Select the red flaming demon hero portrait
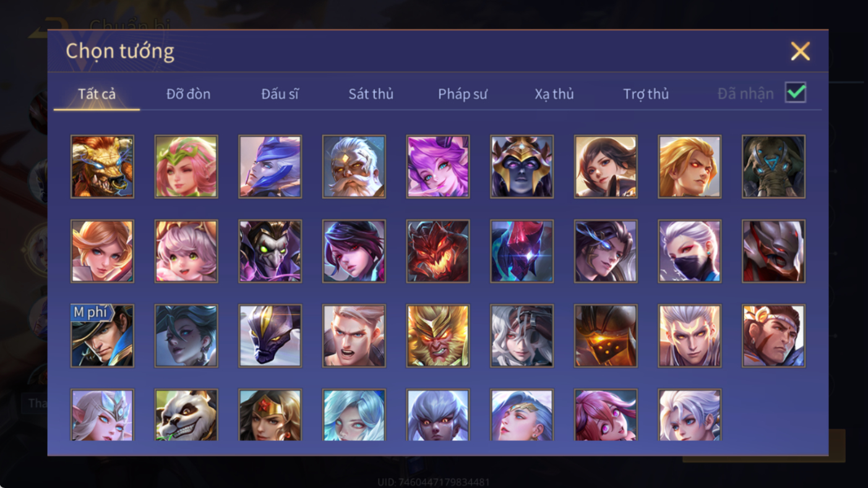The height and width of the screenshot is (488, 868). [438, 251]
